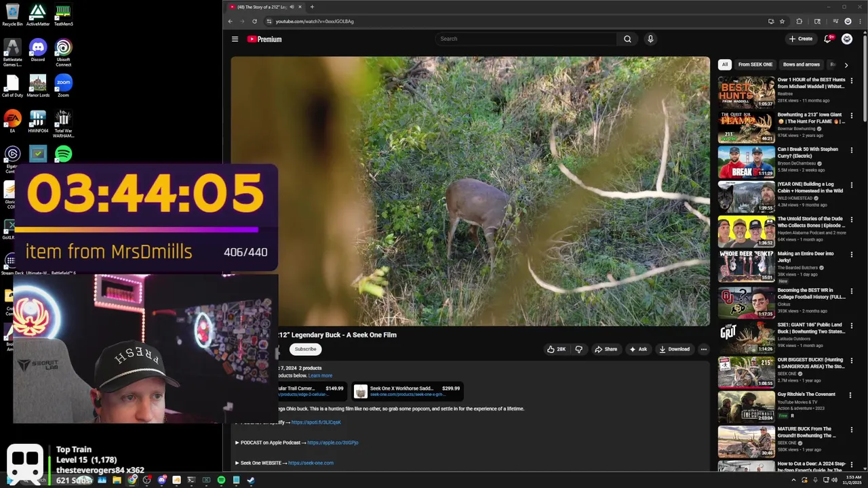Select the All filter chip

point(724,64)
